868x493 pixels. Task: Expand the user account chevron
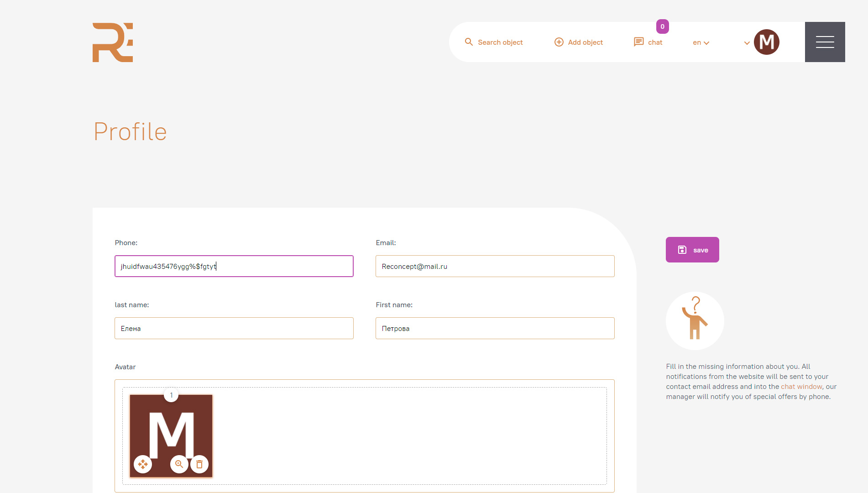tap(747, 43)
